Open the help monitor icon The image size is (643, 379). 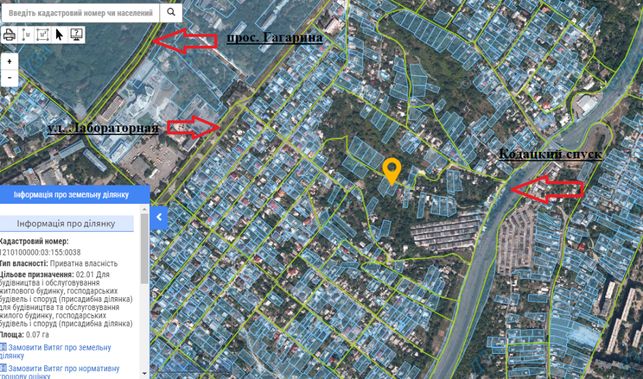pyautogui.click(x=76, y=35)
